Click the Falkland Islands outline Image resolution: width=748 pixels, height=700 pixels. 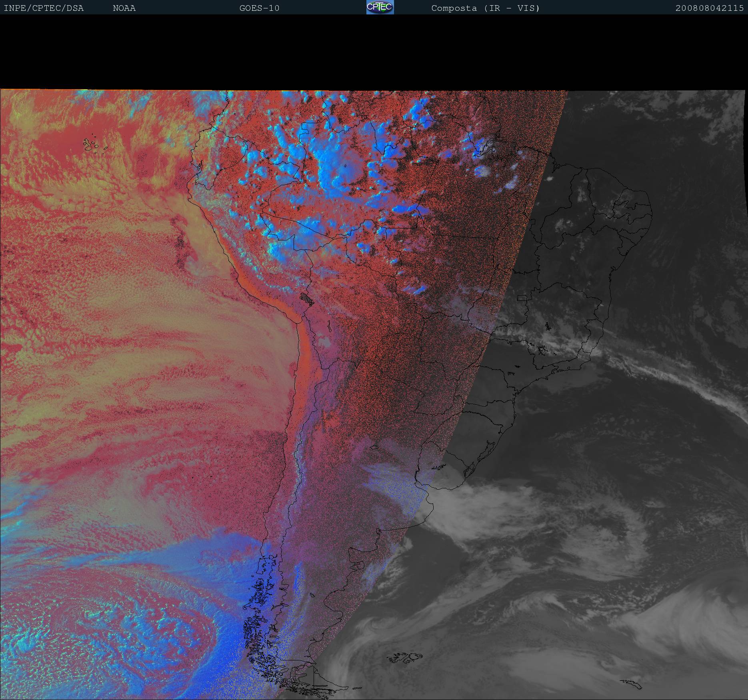[x=405, y=657]
